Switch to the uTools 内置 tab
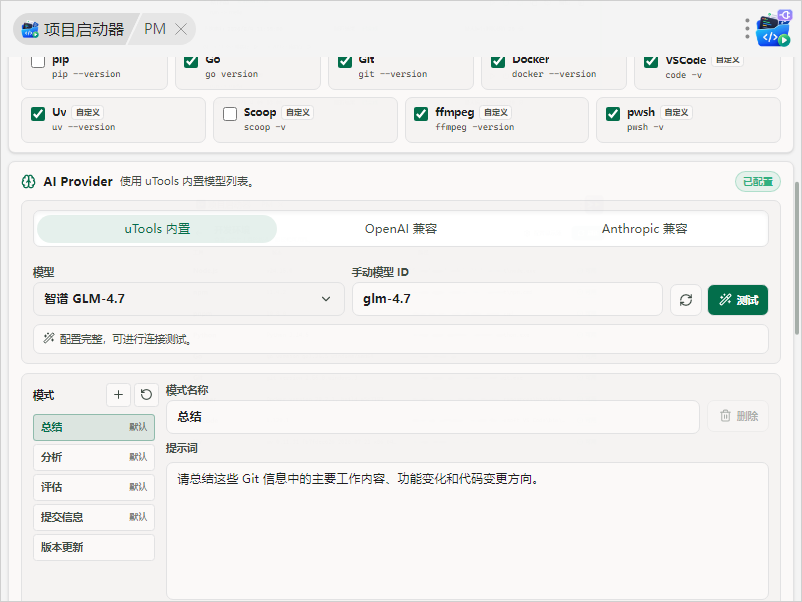Screen dimensions: 802x602 point(157,229)
